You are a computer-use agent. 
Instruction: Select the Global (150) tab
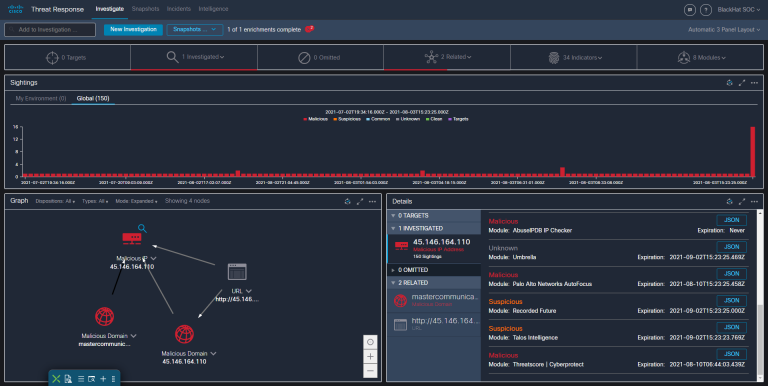tap(93, 98)
